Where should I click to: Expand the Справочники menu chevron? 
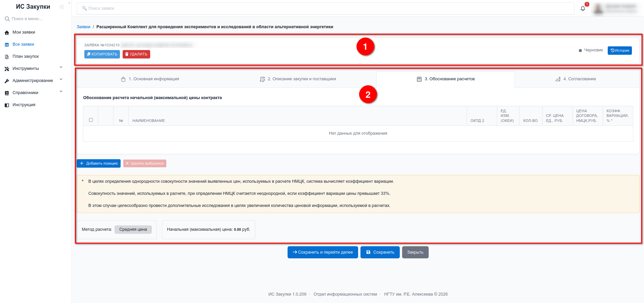61,91
